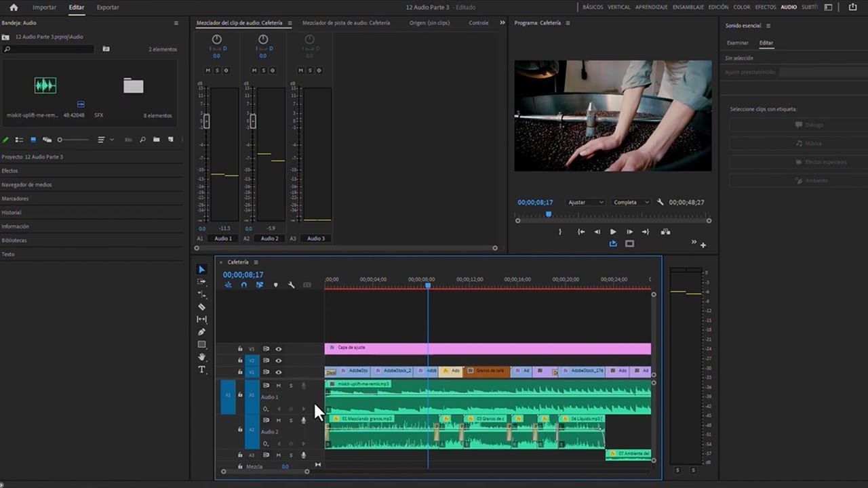Open the Ajustar zoom level dropdown
868x488 pixels.
coord(586,203)
